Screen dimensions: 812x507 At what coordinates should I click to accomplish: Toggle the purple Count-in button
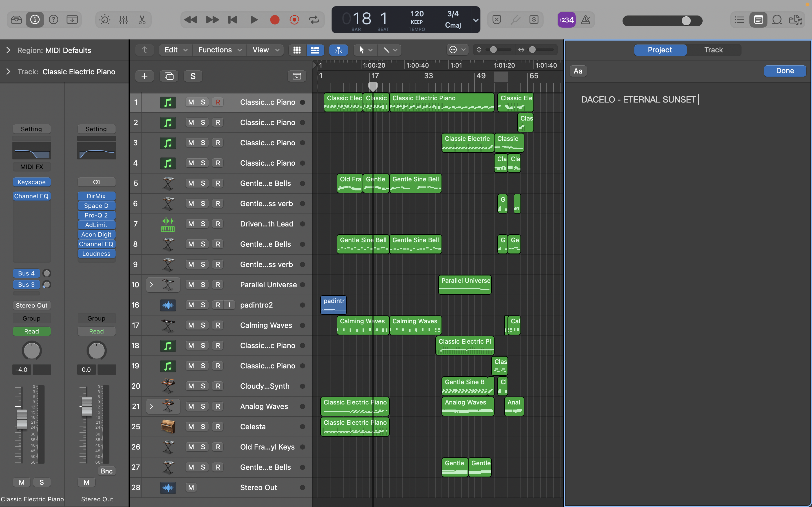coord(566,20)
